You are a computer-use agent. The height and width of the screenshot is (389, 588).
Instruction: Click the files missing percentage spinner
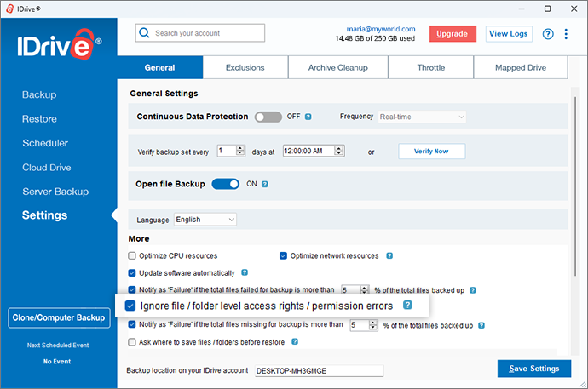pos(373,325)
